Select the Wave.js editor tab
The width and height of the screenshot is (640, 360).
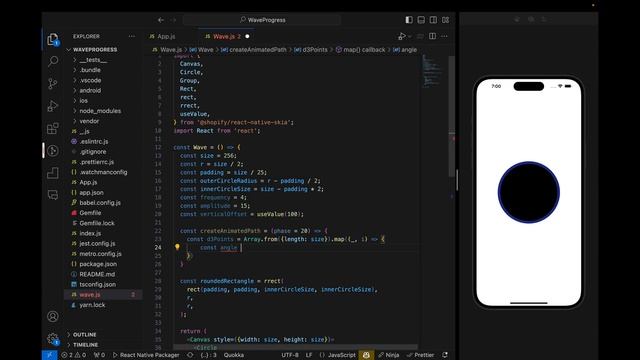[x=223, y=36]
